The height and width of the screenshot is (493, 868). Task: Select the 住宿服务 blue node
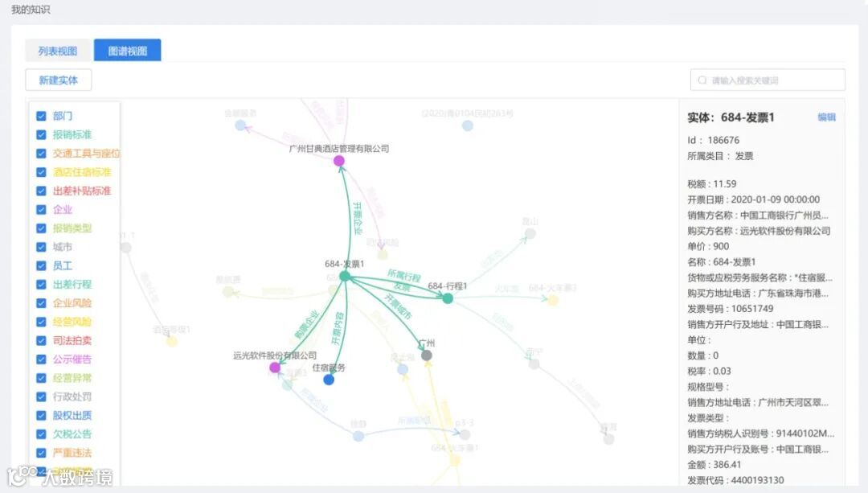point(329,380)
